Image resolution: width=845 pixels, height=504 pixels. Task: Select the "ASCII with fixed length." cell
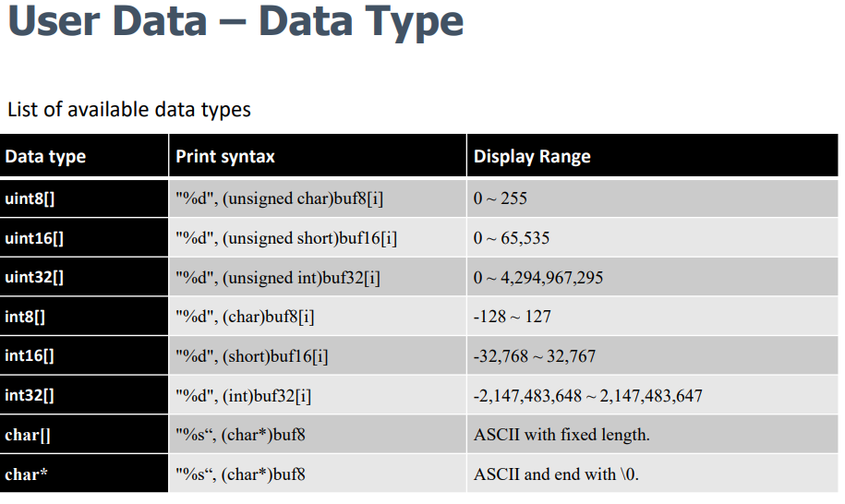[x=561, y=435]
